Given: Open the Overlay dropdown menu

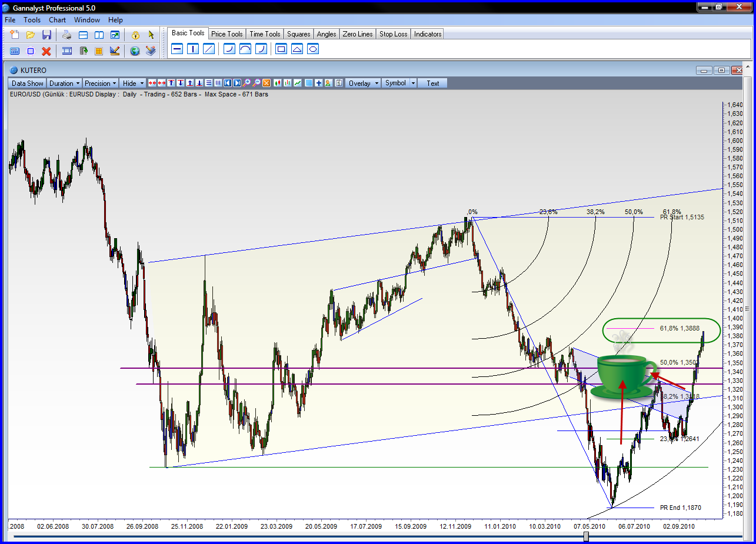Looking at the screenshot, I should 362,84.
